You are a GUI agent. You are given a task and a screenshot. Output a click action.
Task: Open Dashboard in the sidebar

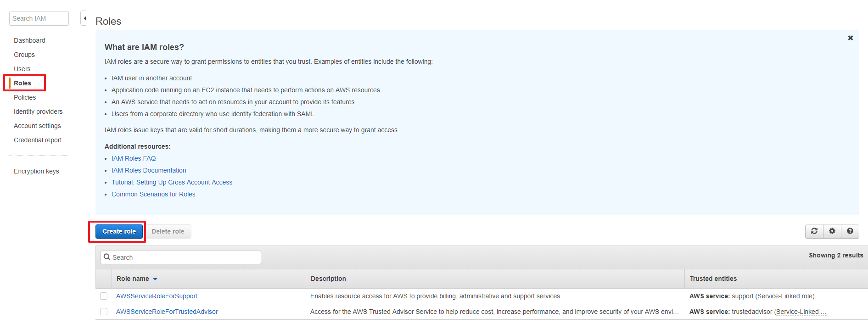point(29,40)
